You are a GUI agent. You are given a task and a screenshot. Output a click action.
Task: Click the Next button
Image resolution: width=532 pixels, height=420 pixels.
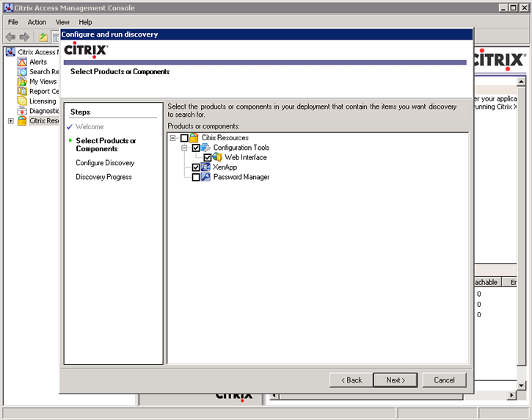click(x=396, y=380)
